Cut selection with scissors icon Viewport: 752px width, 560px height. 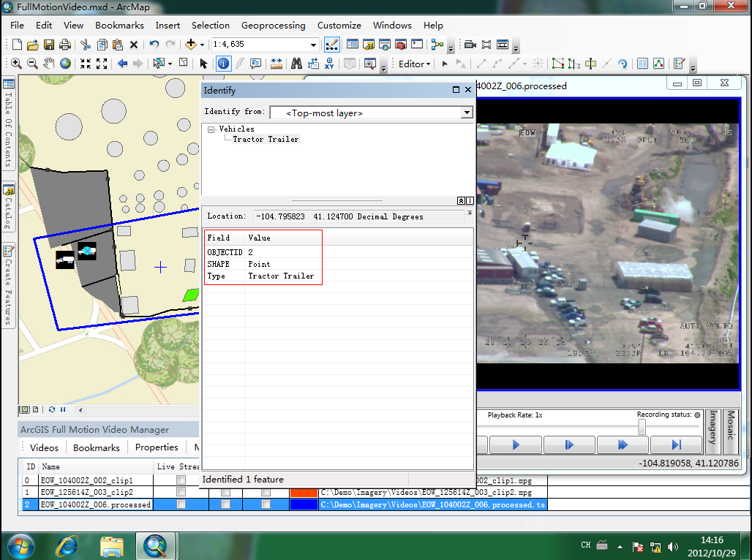(86, 45)
